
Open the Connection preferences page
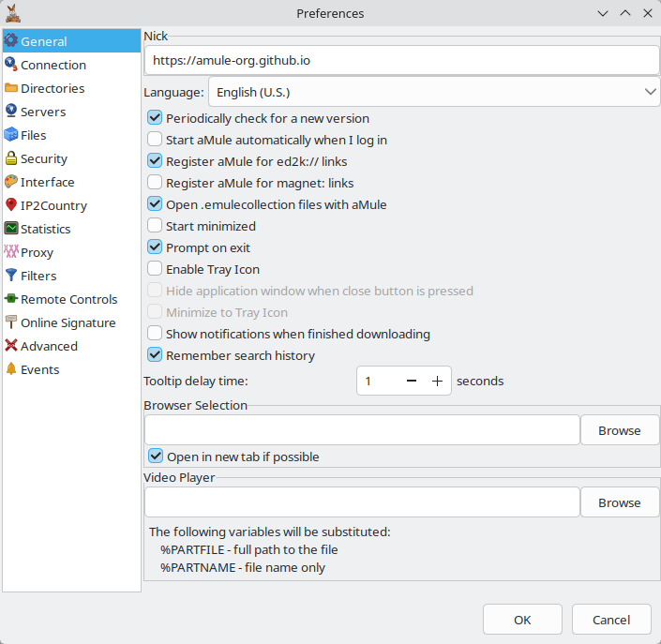(x=71, y=65)
